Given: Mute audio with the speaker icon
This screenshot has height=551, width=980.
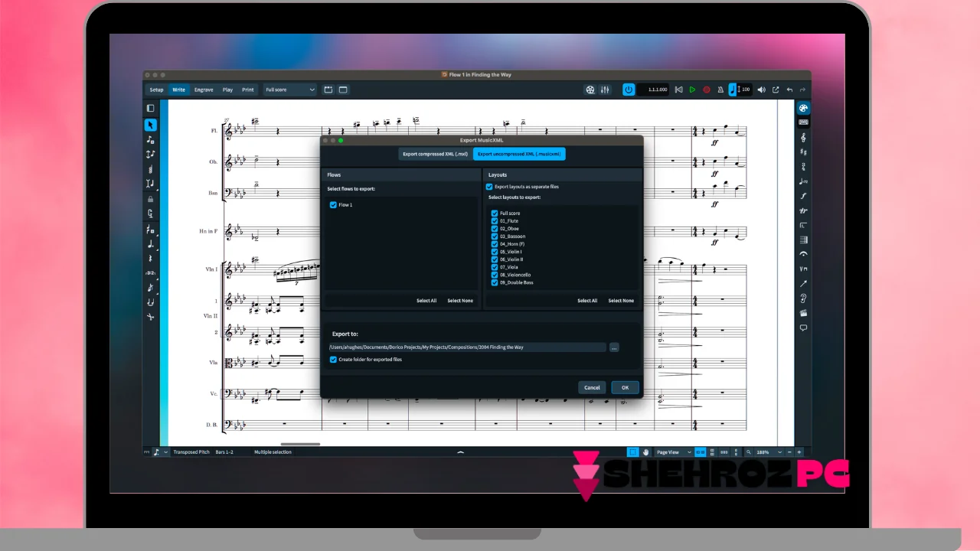Looking at the screenshot, I should click(761, 90).
